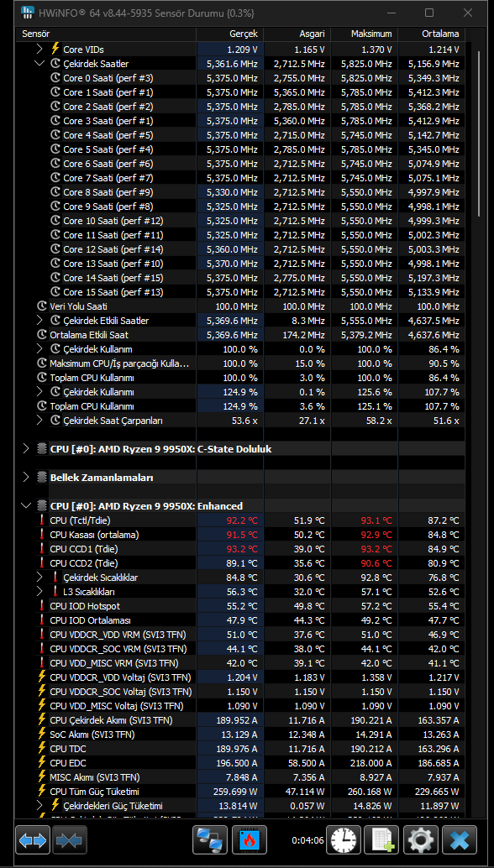The height and width of the screenshot is (868, 494).
Task: Expand L3 Sıcaklıkları row
Action: (x=39, y=592)
